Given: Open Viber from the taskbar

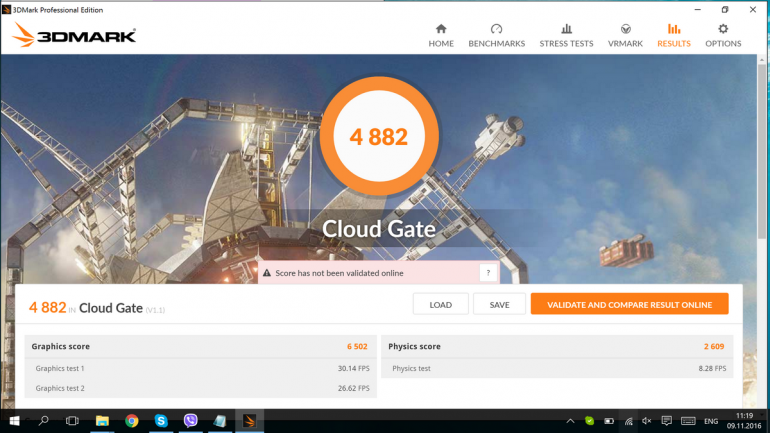Looking at the screenshot, I should pyautogui.click(x=191, y=421).
